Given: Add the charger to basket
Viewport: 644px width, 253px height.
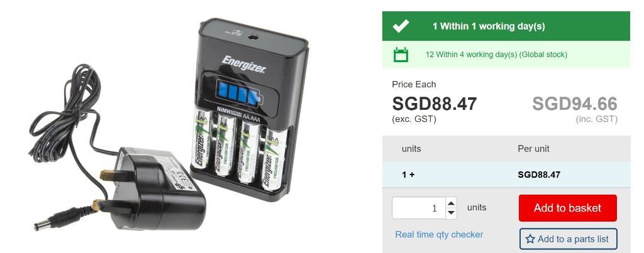Looking at the screenshot, I should click(568, 208).
